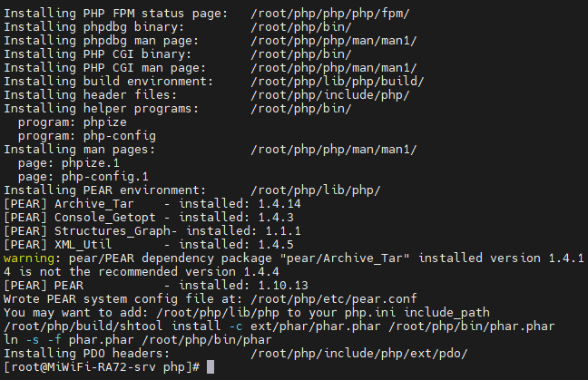Screen dimensions: 588x380
Task: Click the shell prompt [root@MiWiFi-RA72-srv php]#
Action: click(x=102, y=367)
